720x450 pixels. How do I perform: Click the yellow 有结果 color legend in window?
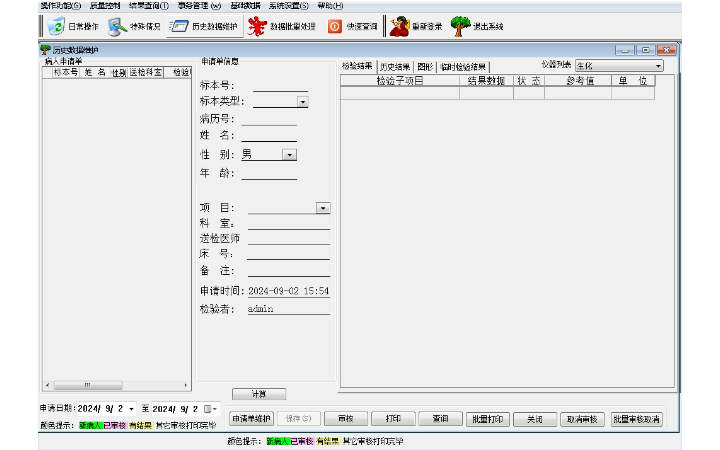(140, 426)
